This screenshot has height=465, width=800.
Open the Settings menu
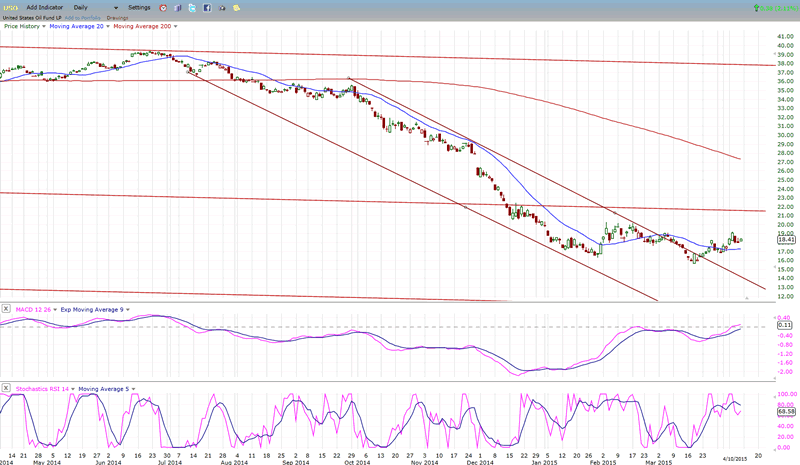tap(139, 7)
